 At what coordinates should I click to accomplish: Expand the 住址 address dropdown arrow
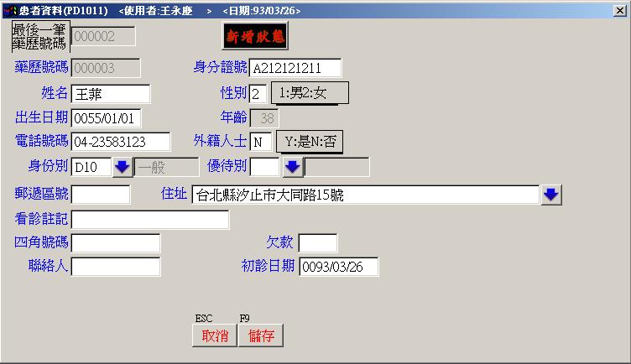tap(551, 195)
